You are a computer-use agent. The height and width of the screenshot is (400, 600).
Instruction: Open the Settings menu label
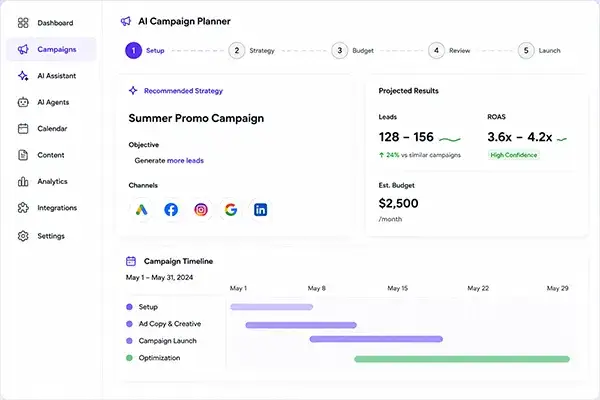pyautogui.click(x=51, y=236)
